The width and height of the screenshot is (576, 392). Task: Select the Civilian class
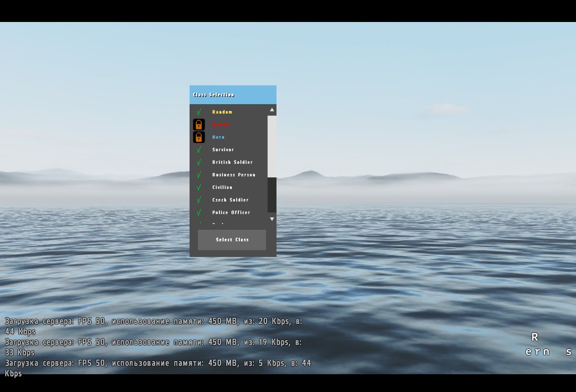coord(228,187)
